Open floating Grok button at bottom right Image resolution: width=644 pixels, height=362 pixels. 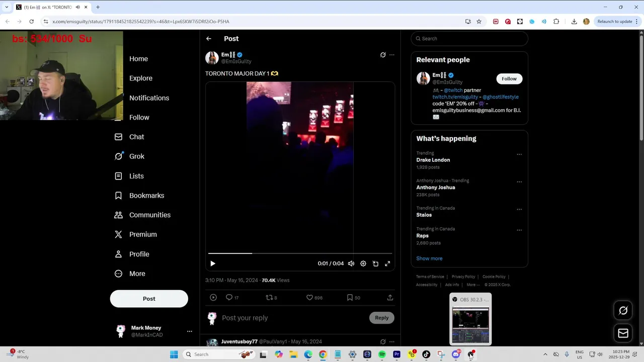pyautogui.click(x=623, y=311)
